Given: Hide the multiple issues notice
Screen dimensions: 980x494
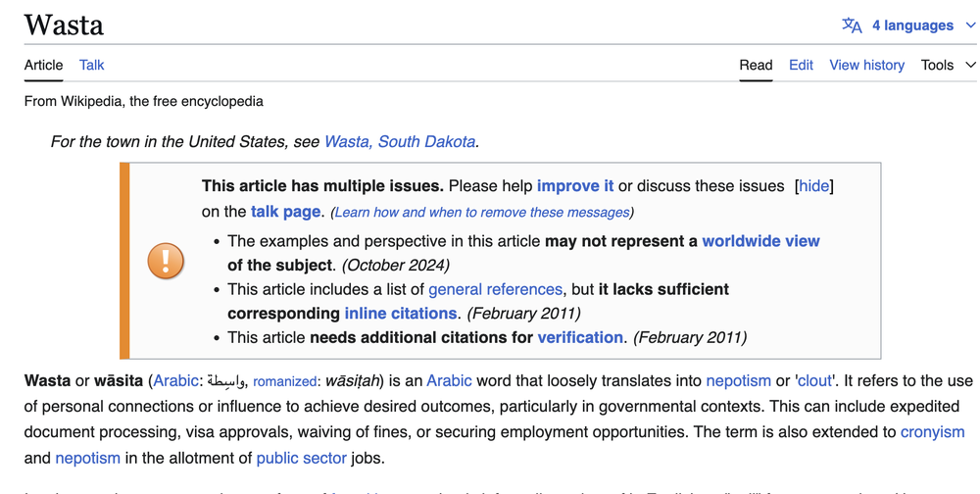Looking at the screenshot, I should [813, 185].
